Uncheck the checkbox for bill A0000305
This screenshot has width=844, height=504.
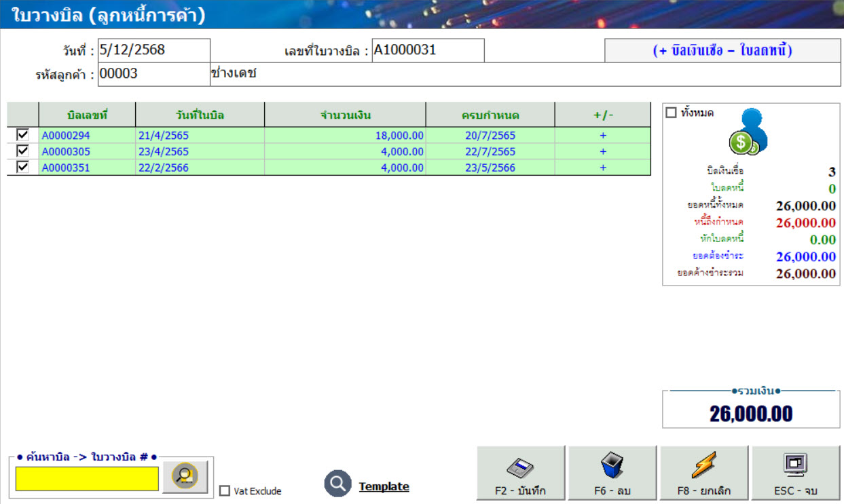tap(22, 151)
